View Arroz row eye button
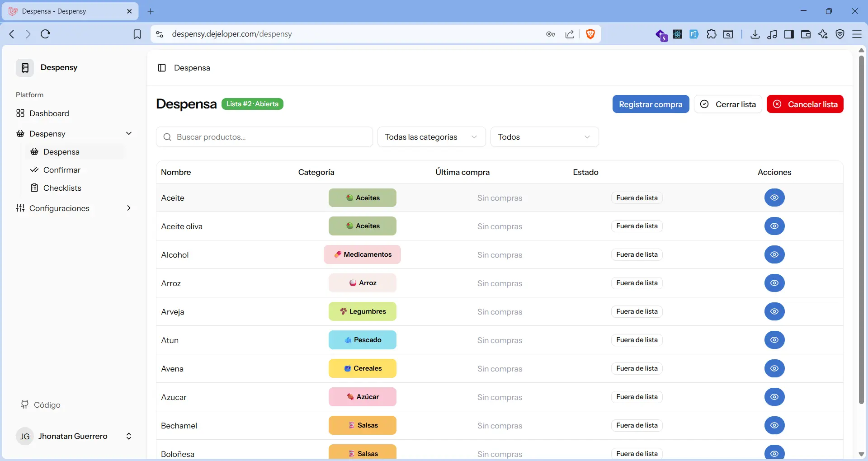This screenshot has height=461, width=868. click(774, 283)
